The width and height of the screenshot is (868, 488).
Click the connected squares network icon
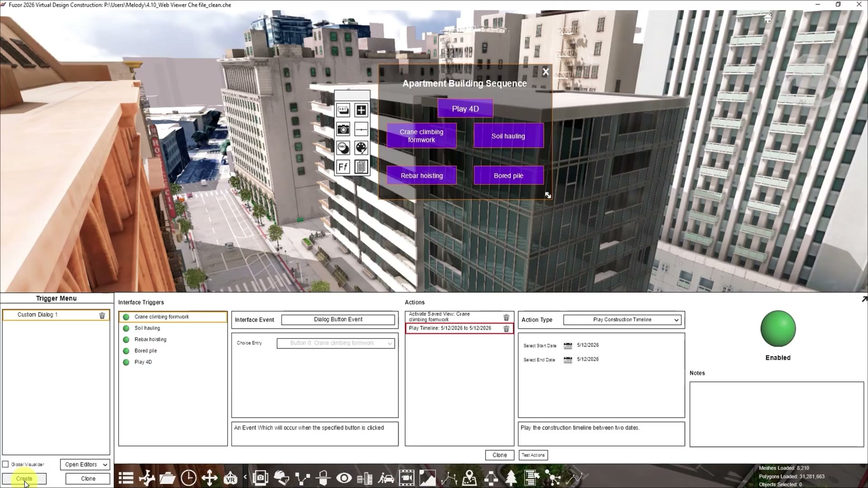(x=302, y=478)
